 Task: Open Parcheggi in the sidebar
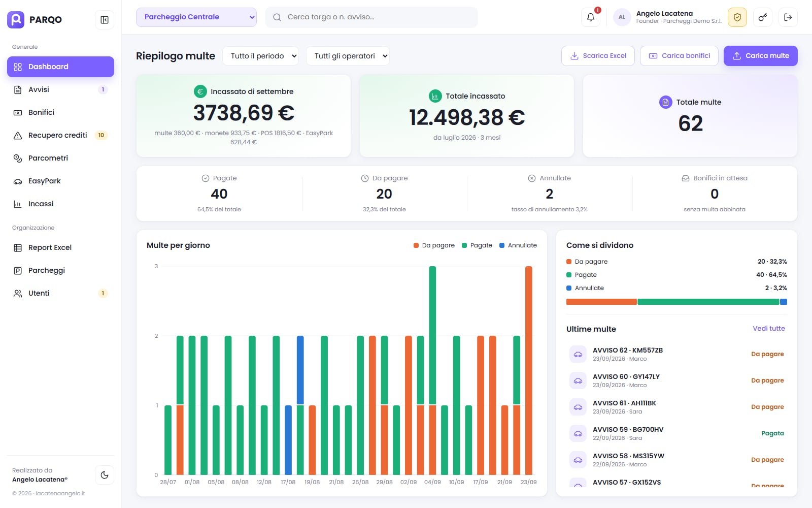(x=60, y=270)
